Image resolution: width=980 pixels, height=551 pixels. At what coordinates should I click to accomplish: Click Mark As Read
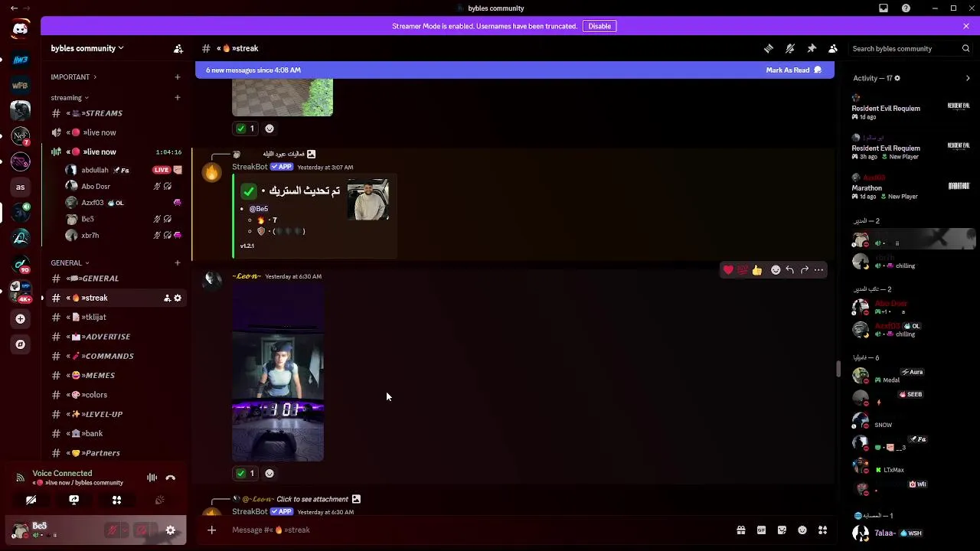(x=793, y=70)
